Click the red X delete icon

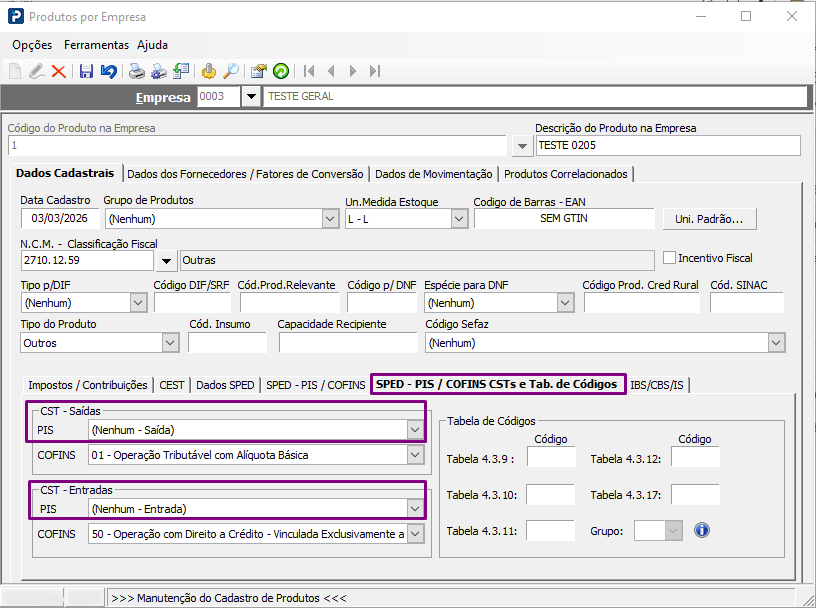point(58,71)
